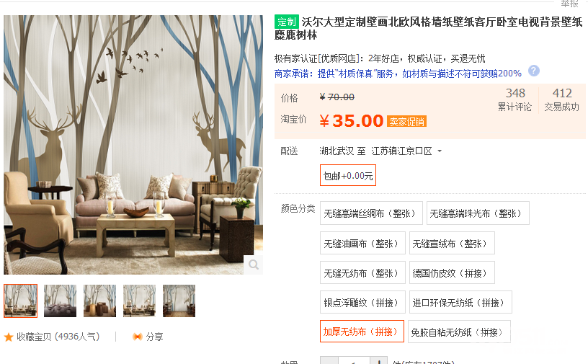Click the 卖家促销 promotion tag
This screenshot has width=588, height=364.
(x=406, y=122)
